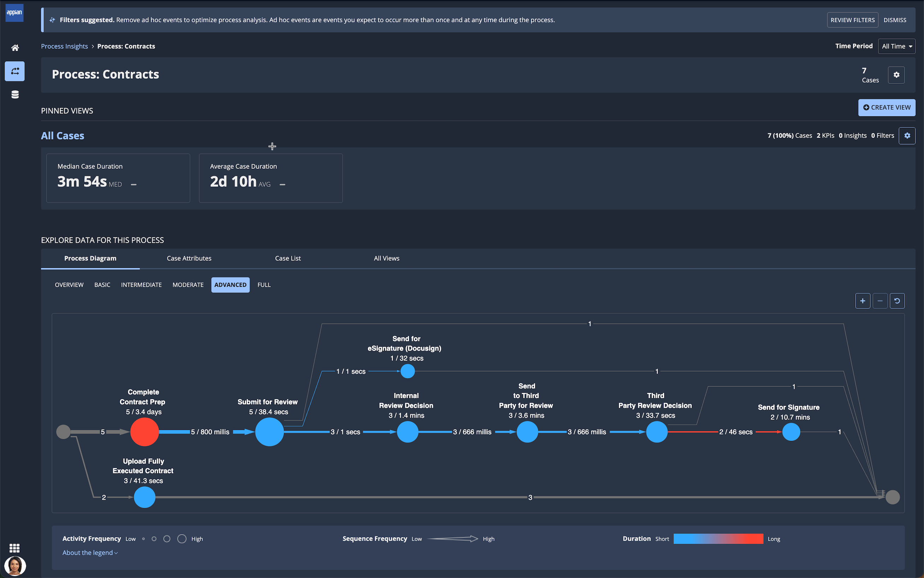Viewport: 924px width, 578px height.
Task: Click the Review Filters button
Action: click(x=852, y=20)
